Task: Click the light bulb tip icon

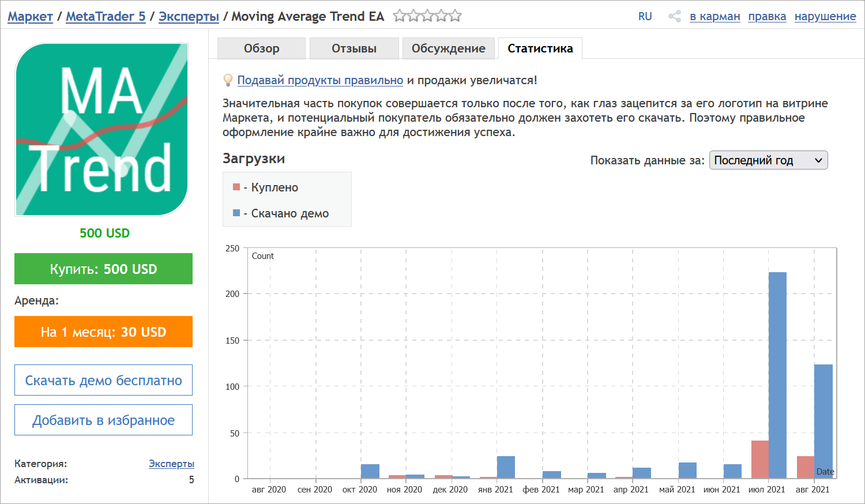Action: [x=228, y=80]
